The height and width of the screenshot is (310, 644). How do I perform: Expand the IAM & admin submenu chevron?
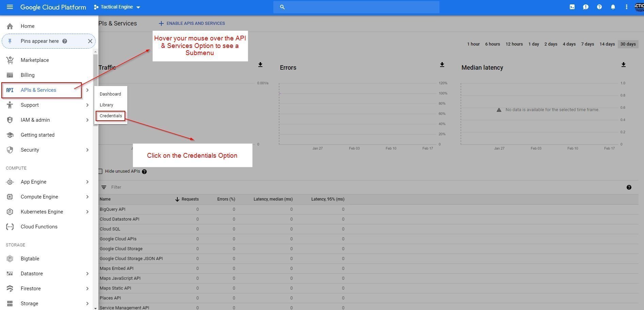[x=87, y=120]
